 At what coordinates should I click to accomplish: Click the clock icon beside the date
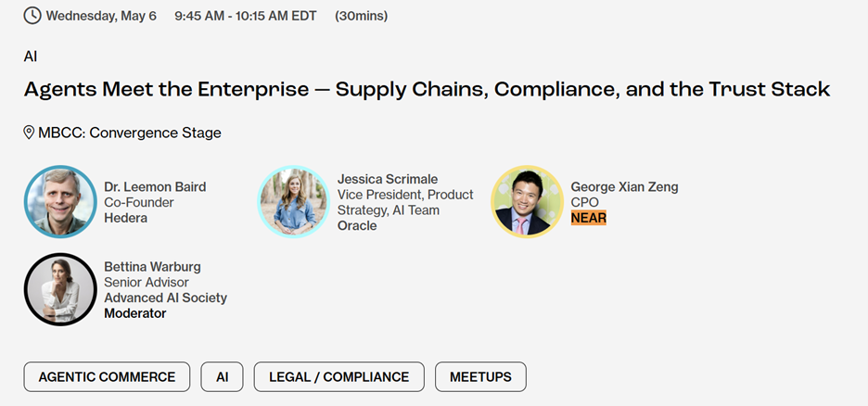click(32, 15)
